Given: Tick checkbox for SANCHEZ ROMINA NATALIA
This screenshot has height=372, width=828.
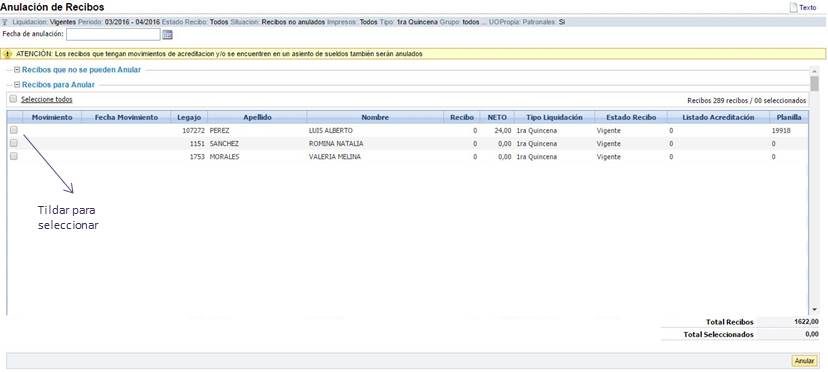Looking at the screenshot, I should pos(14,143).
